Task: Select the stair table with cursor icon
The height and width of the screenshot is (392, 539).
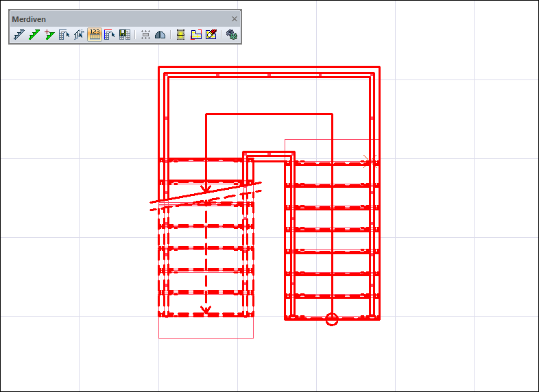Action: point(64,35)
